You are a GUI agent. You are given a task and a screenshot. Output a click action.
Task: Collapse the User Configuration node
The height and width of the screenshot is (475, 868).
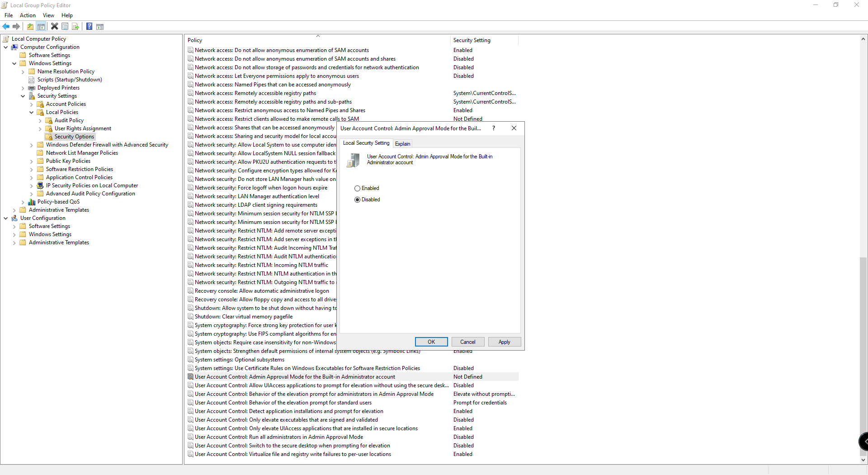pyautogui.click(x=6, y=218)
